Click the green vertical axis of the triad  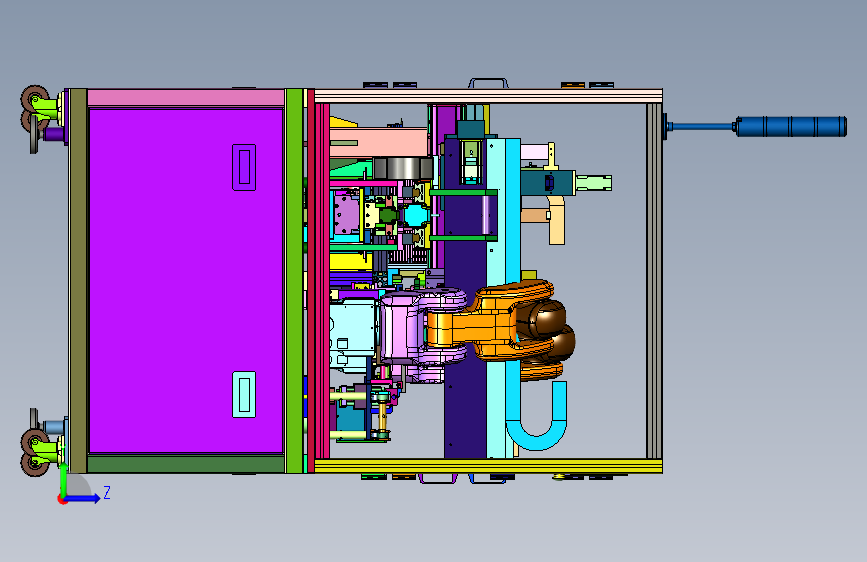pos(63,480)
